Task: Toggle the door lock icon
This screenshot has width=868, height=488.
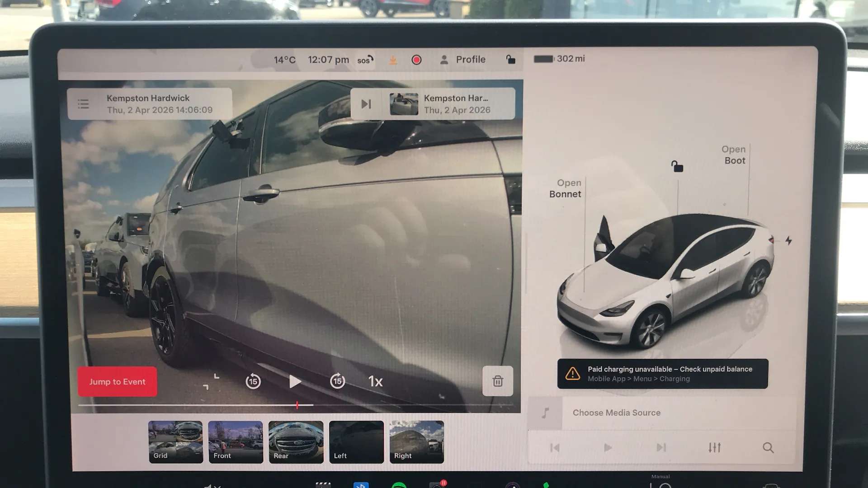Action: click(x=511, y=59)
